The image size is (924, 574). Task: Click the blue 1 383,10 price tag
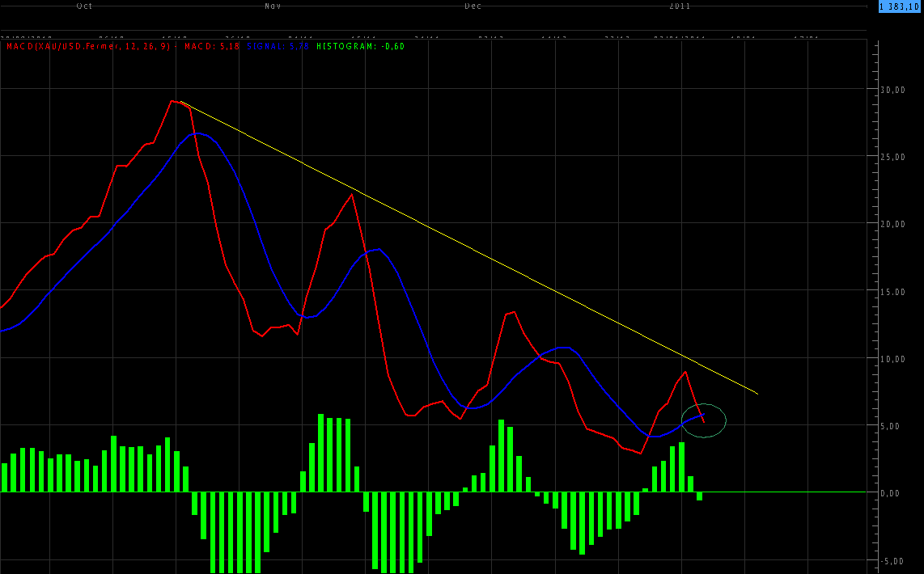click(901, 6)
